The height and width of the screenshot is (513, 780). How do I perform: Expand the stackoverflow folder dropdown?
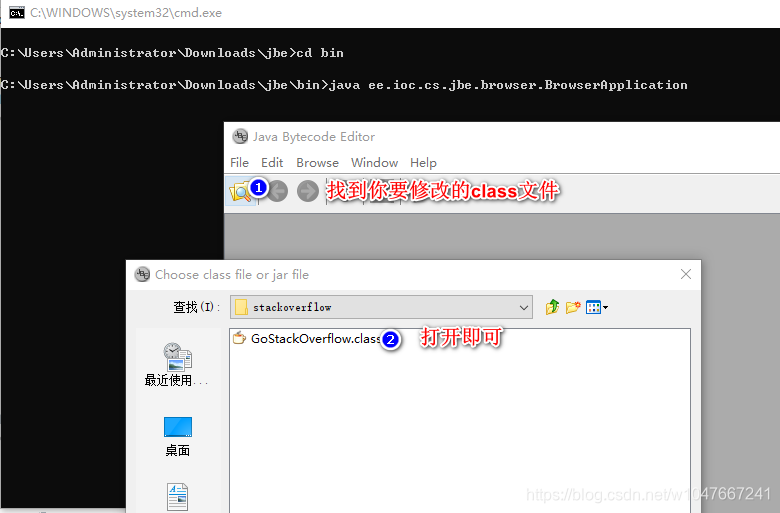(x=523, y=308)
